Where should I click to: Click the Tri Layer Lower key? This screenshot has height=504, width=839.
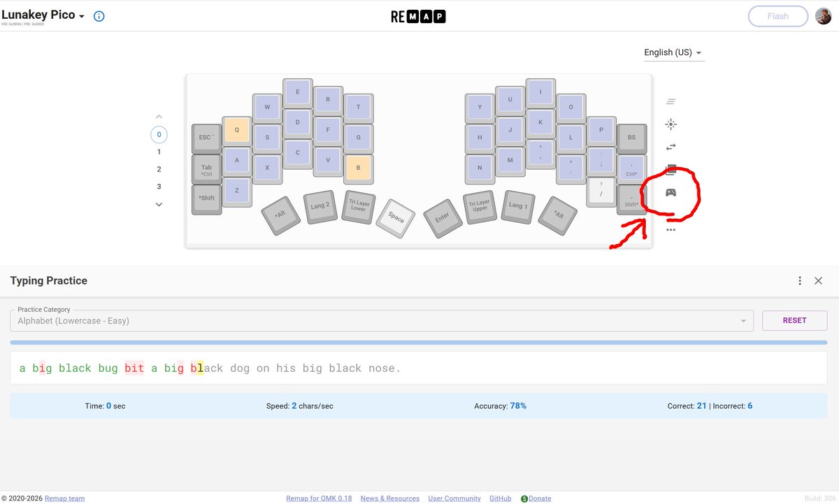click(358, 207)
